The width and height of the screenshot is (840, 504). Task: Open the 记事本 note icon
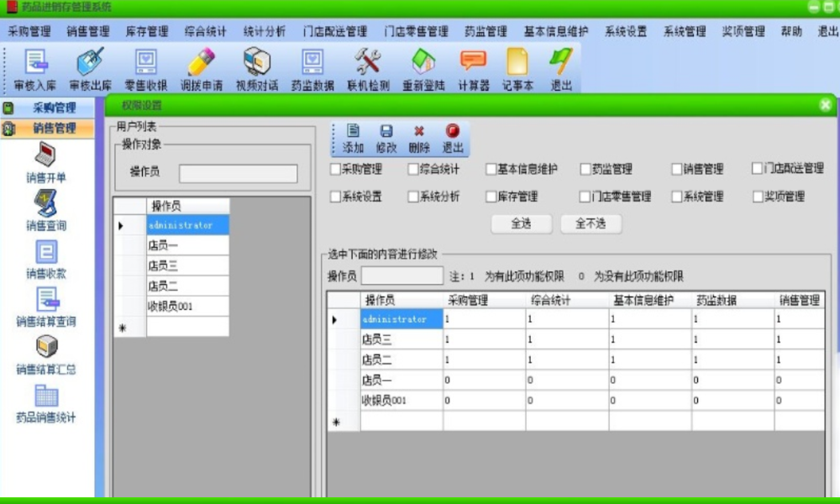[x=517, y=70]
